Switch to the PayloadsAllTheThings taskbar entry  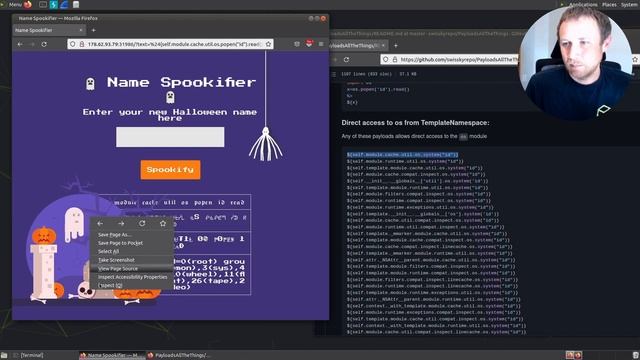click(179, 355)
